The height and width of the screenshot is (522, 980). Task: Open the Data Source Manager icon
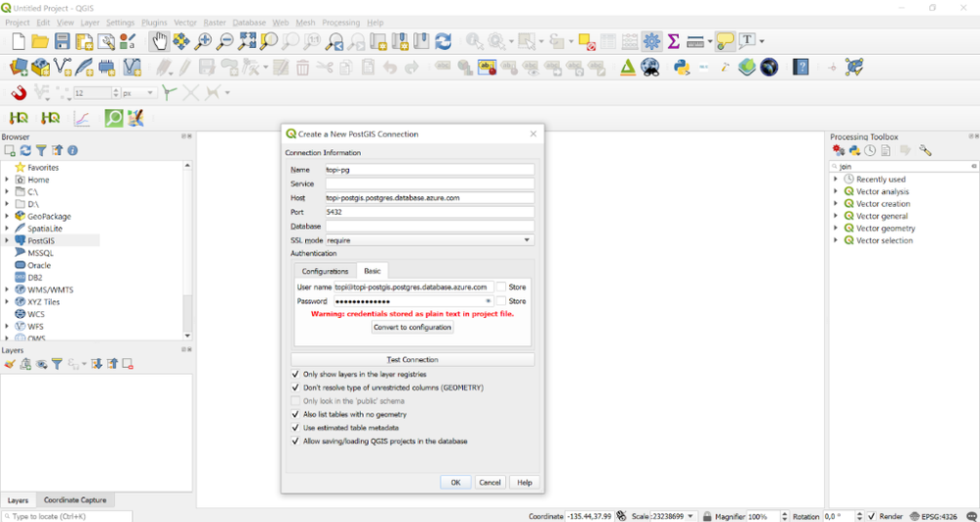(19, 67)
